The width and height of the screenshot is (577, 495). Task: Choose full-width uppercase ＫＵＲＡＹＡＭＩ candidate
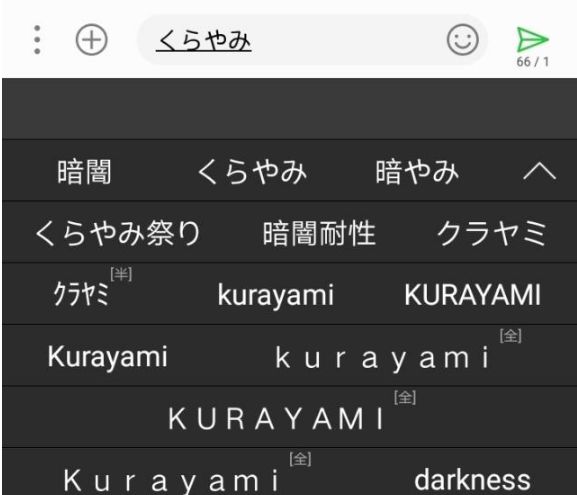pos(276,419)
